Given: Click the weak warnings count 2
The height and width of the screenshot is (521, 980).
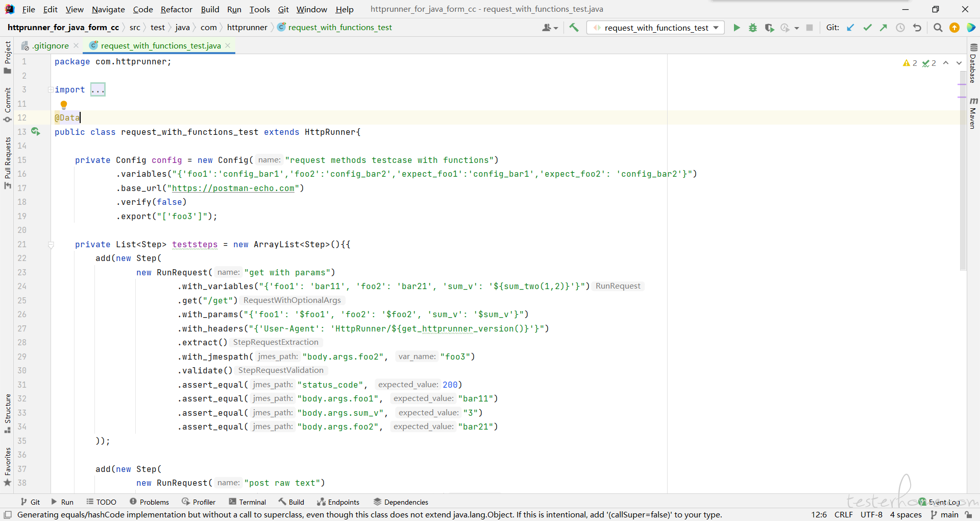Looking at the screenshot, I should [x=929, y=63].
